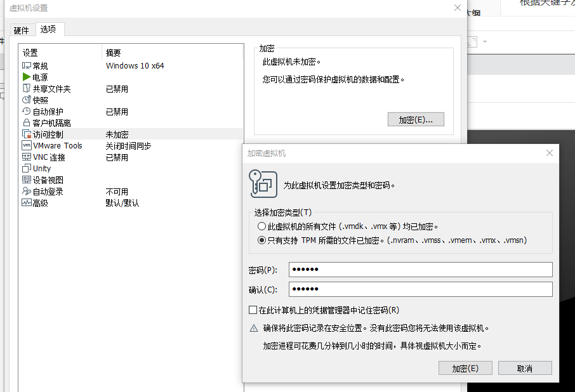Select VNC 连接 row label
This screenshot has height=392, width=575.
pos(49,157)
